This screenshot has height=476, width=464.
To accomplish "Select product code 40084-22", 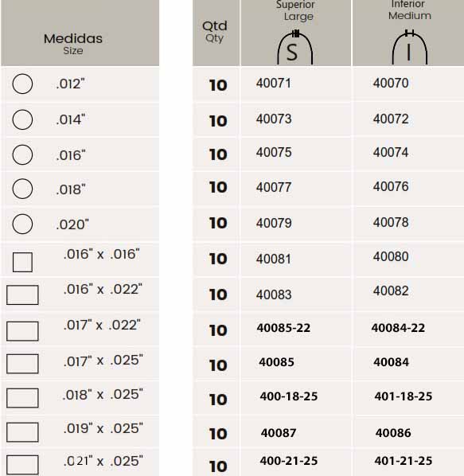I will (398, 328).
